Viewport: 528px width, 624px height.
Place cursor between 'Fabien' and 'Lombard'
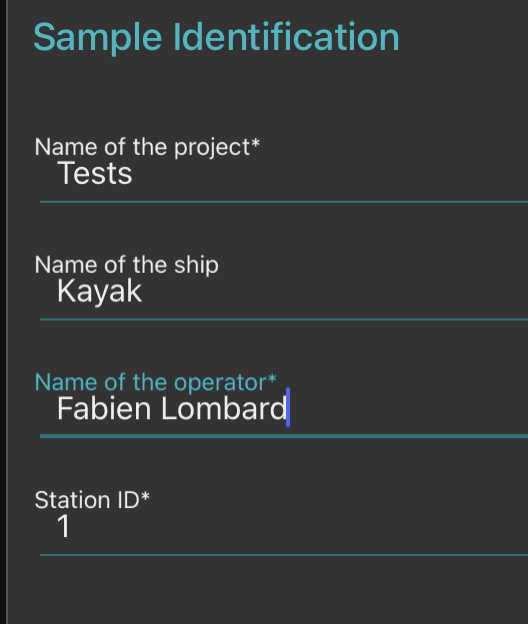[156, 409]
